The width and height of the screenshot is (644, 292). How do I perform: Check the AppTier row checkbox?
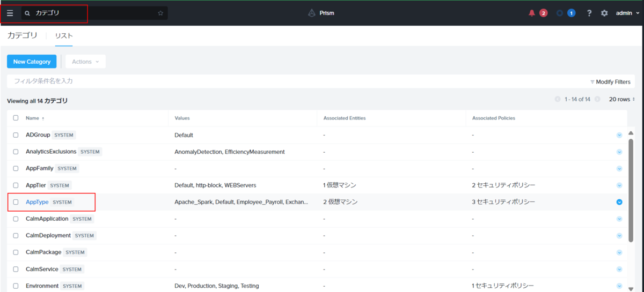click(16, 185)
